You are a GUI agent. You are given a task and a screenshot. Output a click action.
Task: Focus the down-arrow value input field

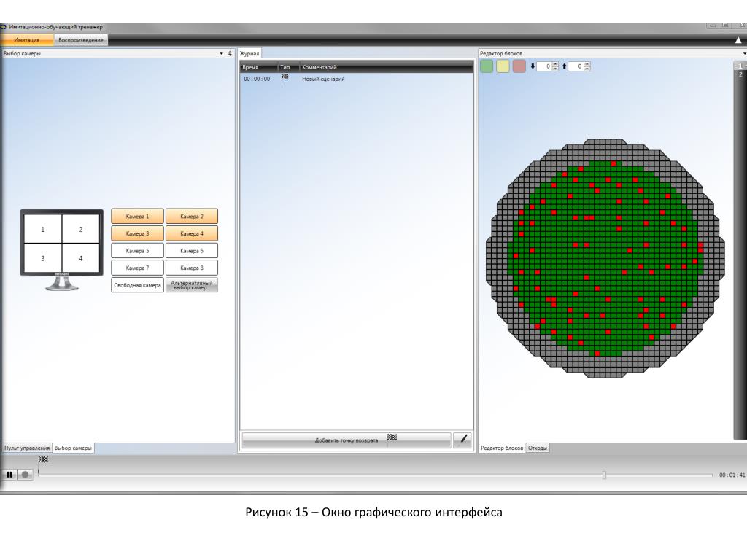[544, 66]
